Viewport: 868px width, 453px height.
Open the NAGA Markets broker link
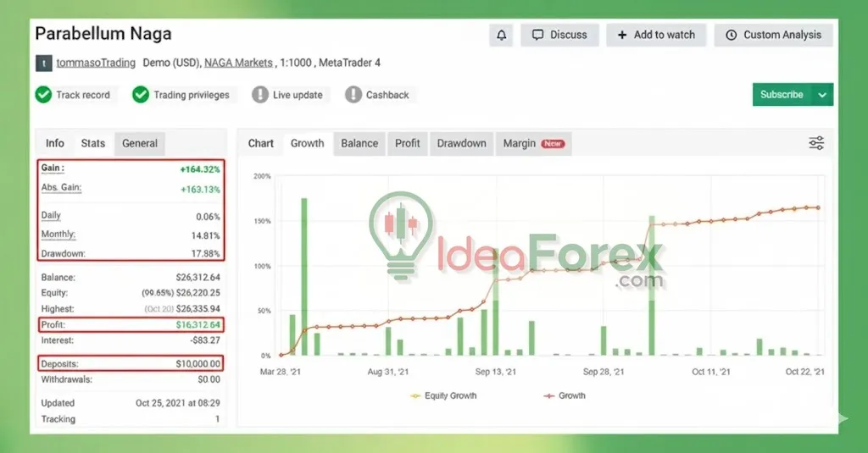tap(238, 63)
